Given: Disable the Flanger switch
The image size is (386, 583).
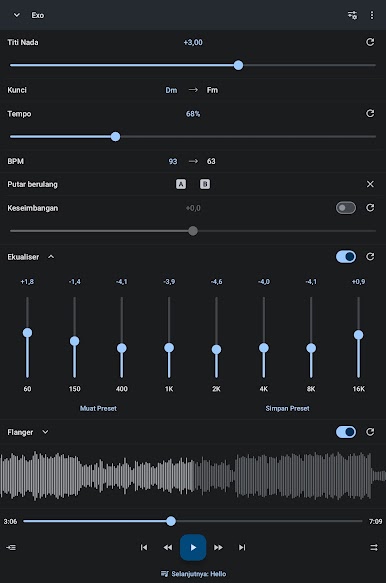Looking at the screenshot, I should (x=346, y=432).
